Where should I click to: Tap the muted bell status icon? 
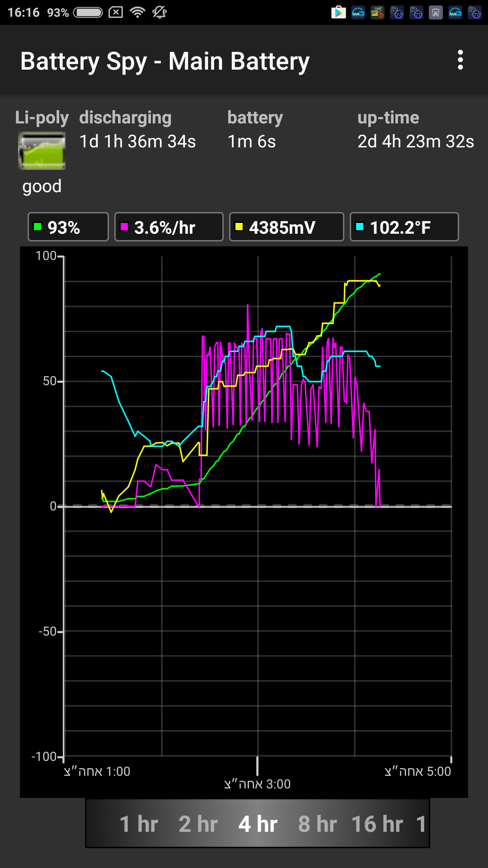click(x=160, y=12)
